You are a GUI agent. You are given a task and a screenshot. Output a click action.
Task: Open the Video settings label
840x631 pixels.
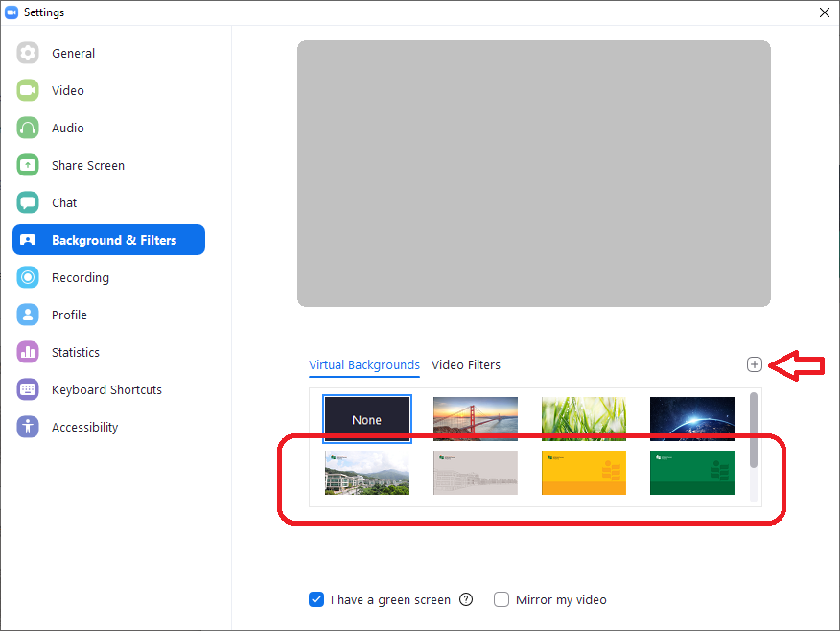pos(68,90)
